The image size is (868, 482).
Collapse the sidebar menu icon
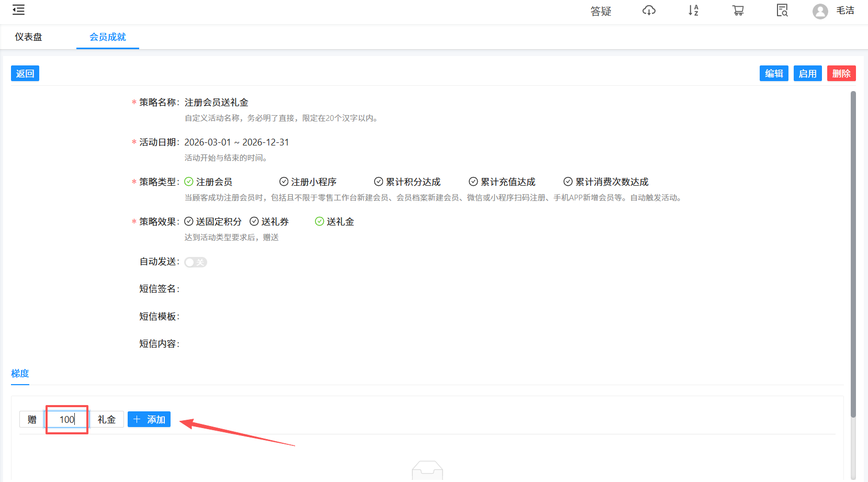tap(18, 9)
